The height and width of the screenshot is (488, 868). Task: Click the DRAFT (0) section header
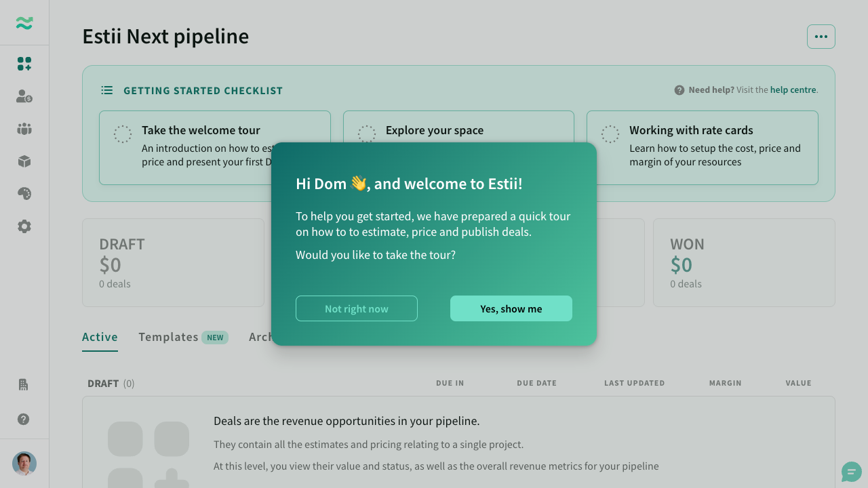tap(111, 384)
